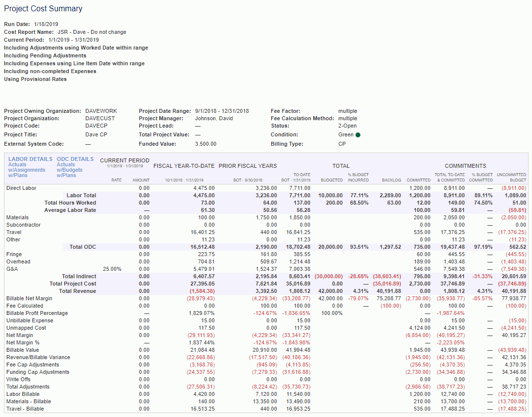Click the BACKLOG column header
Image resolution: width=532 pixels, height=417 pixels.
(x=391, y=180)
